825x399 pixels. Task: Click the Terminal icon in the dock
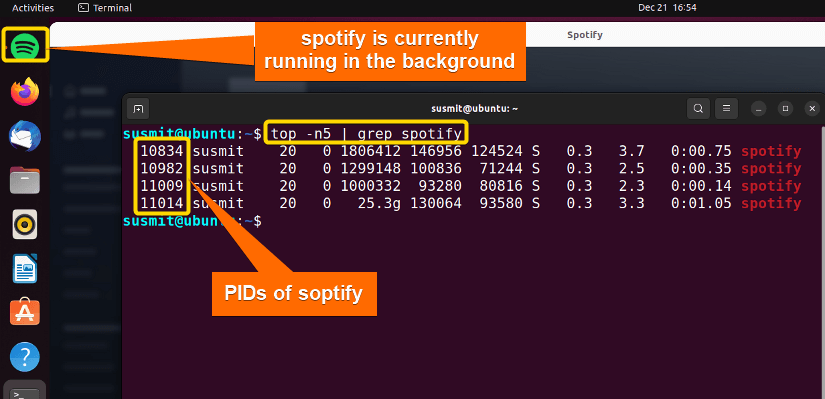25,391
